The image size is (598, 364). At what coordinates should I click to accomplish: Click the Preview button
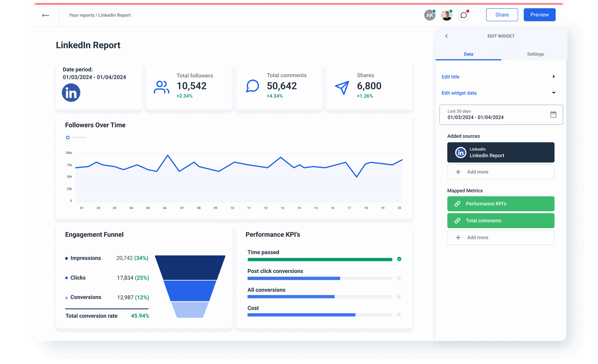click(539, 15)
